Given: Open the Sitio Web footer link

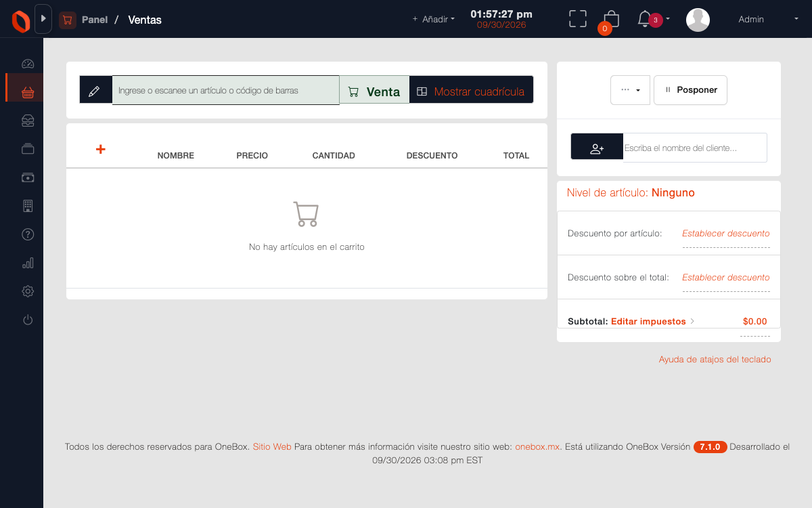Looking at the screenshot, I should [272, 447].
